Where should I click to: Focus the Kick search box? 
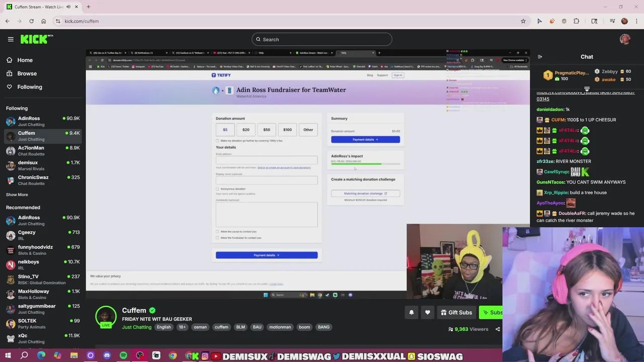pyautogui.click(x=322, y=39)
